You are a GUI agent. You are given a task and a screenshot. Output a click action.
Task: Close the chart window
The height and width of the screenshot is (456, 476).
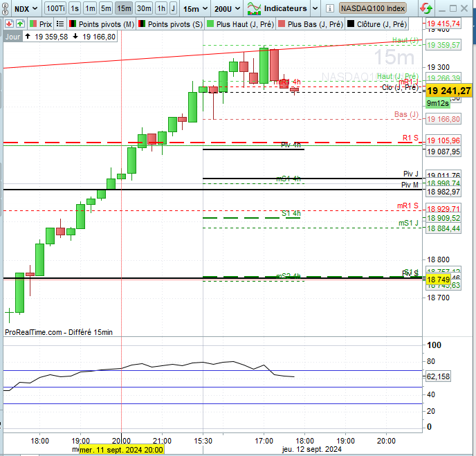click(x=464, y=8)
